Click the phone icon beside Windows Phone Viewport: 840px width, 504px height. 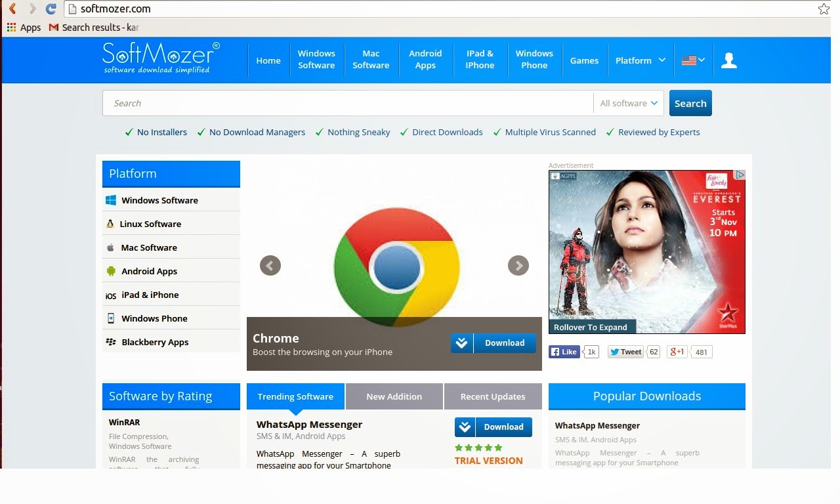[x=111, y=318]
